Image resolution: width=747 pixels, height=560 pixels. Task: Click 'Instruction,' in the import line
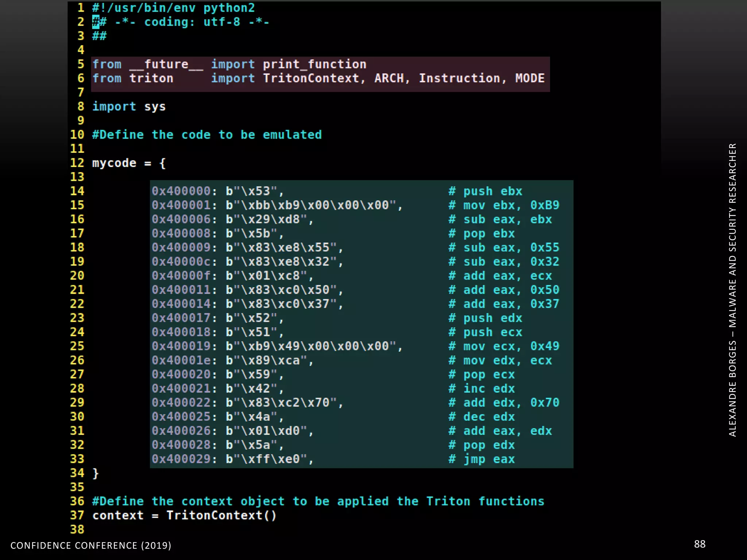pos(463,78)
